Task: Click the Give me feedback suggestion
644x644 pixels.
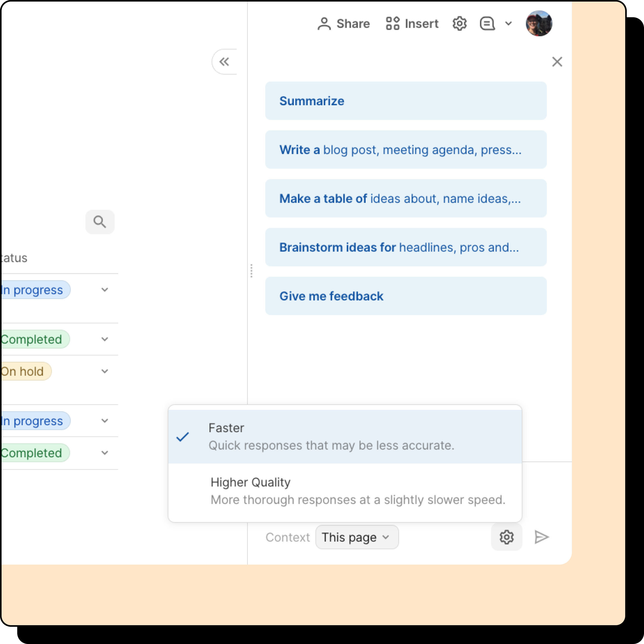Action: [406, 296]
